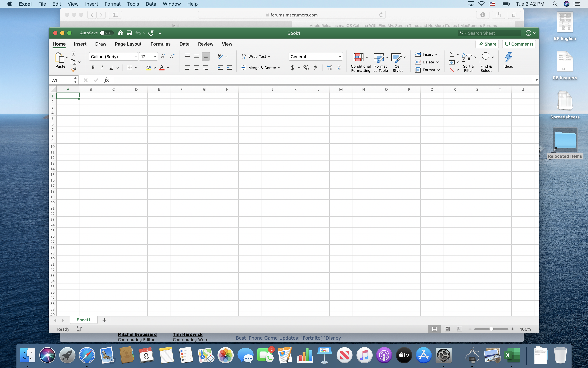588x368 pixels.
Task: Add a new sheet with plus button
Action: coord(104,320)
